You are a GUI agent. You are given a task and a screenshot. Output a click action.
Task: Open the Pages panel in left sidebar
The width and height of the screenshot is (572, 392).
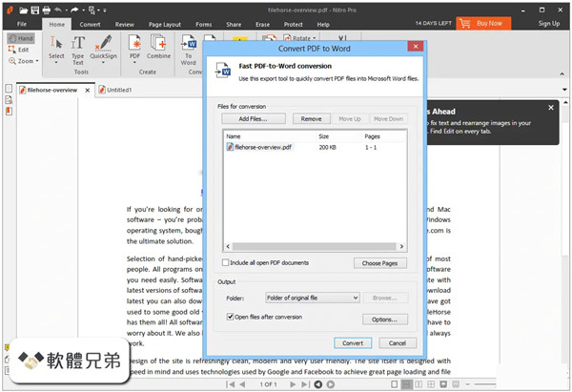point(10,89)
